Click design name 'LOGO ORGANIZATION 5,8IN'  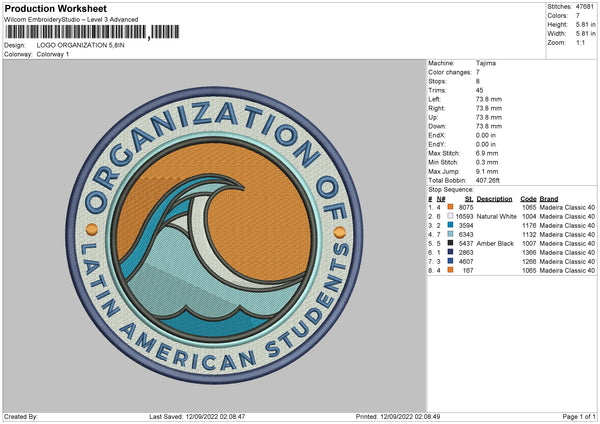[x=80, y=45]
